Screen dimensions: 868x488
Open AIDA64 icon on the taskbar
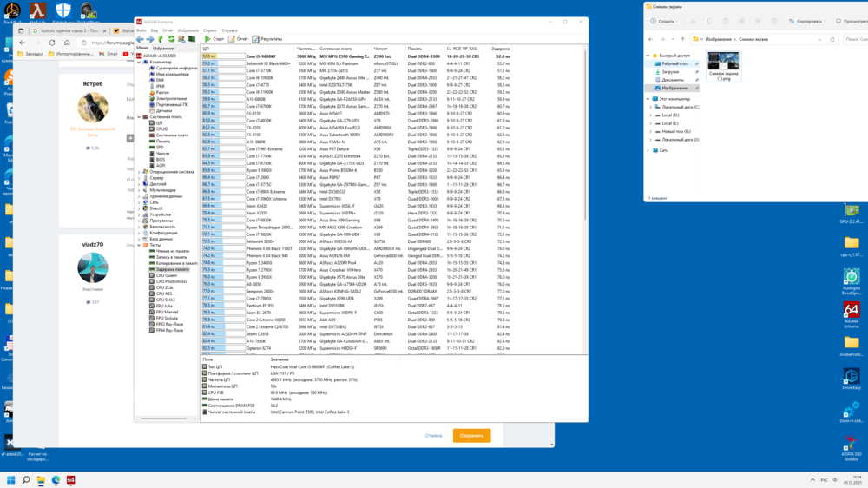pyautogui.click(x=71, y=480)
